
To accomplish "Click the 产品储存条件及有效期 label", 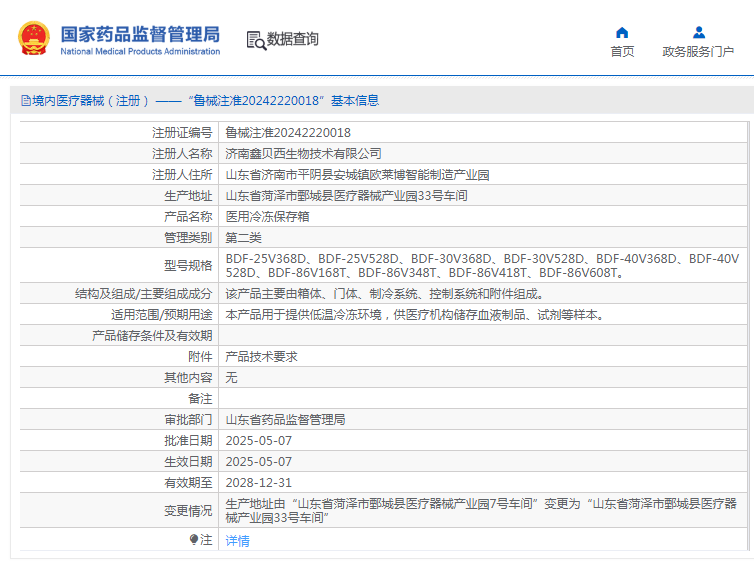I will 152,336.
